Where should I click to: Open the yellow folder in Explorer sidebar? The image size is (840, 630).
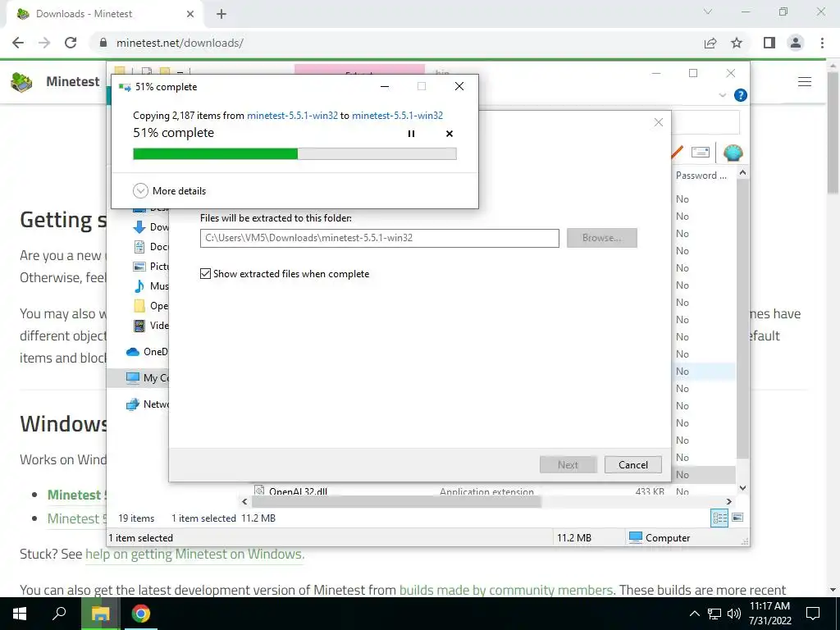coord(151,306)
